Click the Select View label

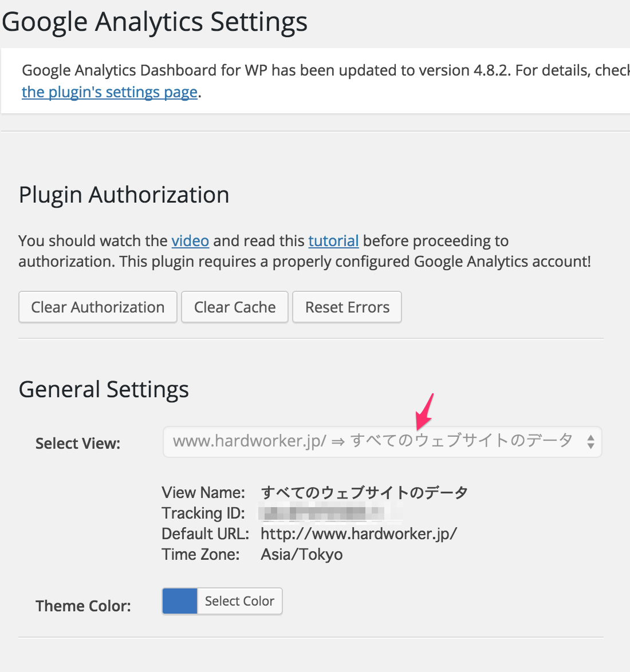pos(78,444)
